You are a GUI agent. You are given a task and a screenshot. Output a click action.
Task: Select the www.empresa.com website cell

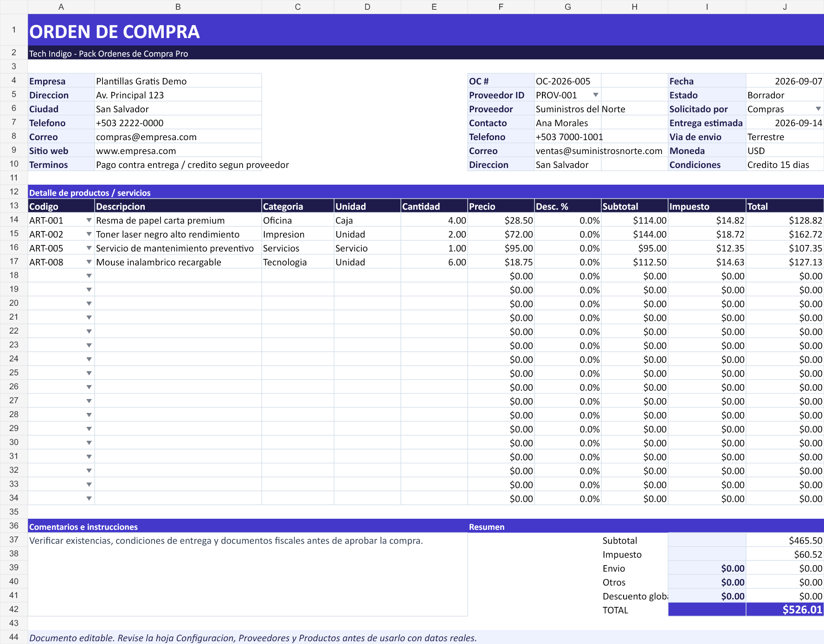[178, 150]
